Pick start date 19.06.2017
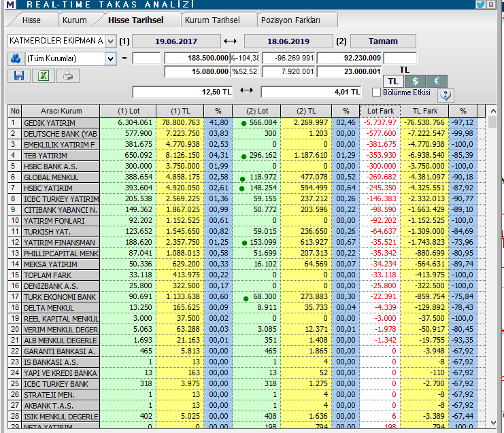Screen dimensions: 504x433 coord(176,41)
